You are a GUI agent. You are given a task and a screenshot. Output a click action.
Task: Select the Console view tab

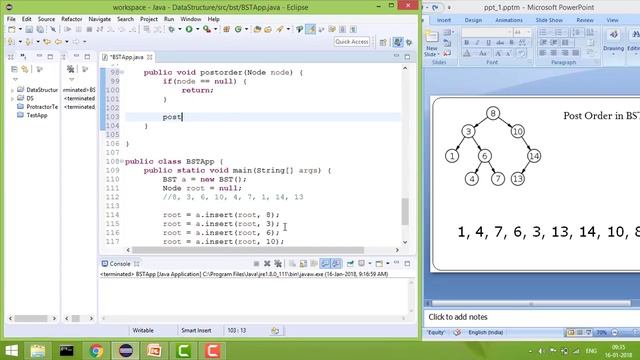120,264
